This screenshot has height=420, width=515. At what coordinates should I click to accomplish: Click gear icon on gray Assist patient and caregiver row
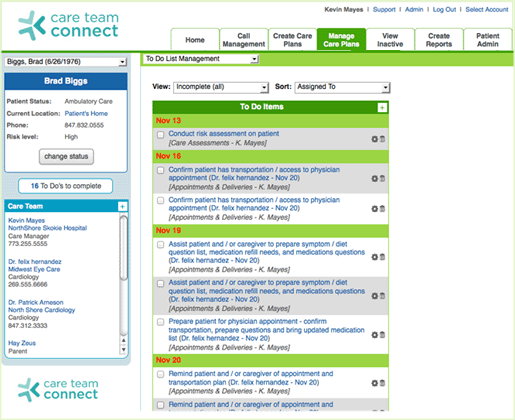pyautogui.click(x=375, y=296)
